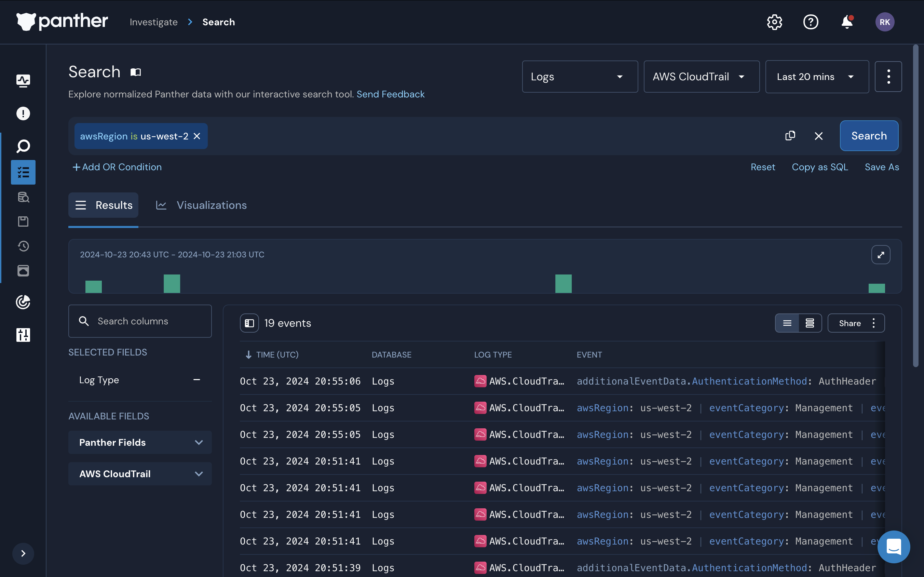
Task: Click the first histogram bar on the left
Action: pos(94,286)
